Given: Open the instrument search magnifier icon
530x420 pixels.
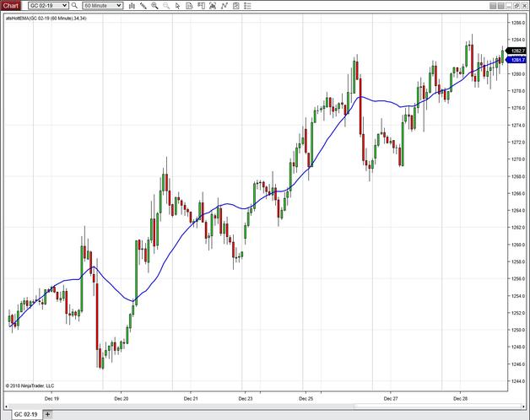Looking at the screenshot, I should (74, 5).
